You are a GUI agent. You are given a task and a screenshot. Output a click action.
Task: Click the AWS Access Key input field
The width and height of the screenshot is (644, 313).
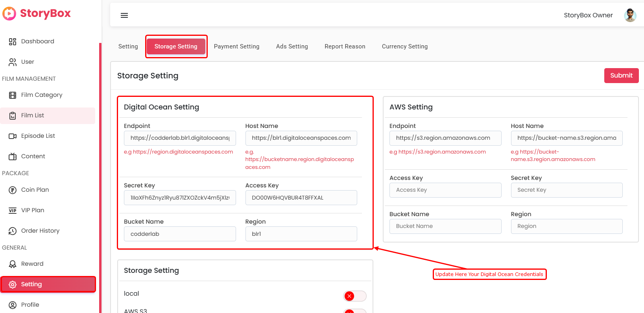click(x=445, y=190)
